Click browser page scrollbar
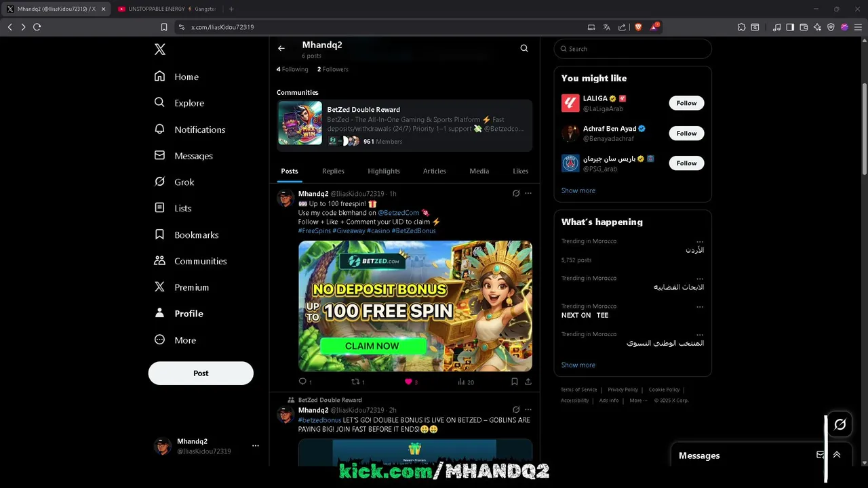This screenshot has width=868, height=488. (x=864, y=129)
